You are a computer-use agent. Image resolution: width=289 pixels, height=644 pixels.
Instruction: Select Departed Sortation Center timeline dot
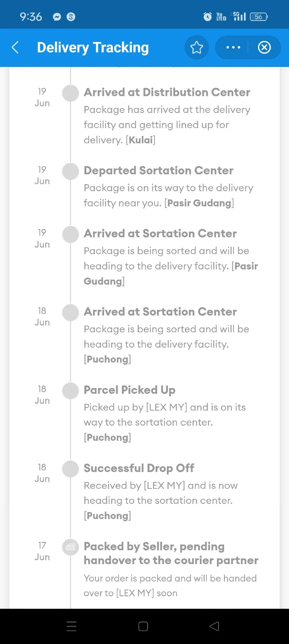pyautogui.click(x=71, y=171)
